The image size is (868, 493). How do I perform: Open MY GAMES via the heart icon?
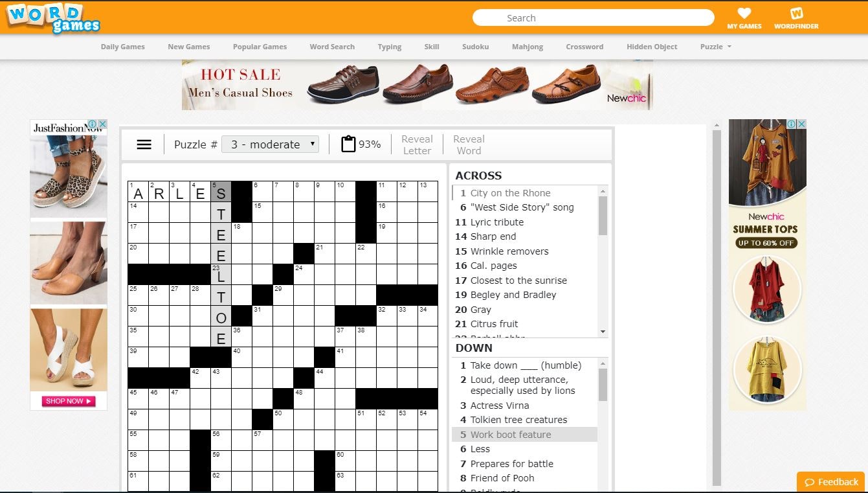(x=744, y=13)
